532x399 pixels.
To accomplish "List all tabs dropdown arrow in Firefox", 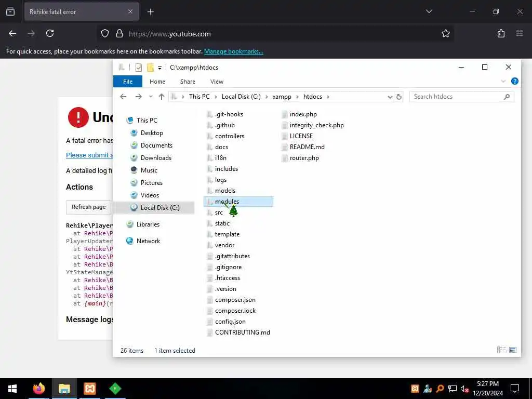I will [x=429, y=11].
